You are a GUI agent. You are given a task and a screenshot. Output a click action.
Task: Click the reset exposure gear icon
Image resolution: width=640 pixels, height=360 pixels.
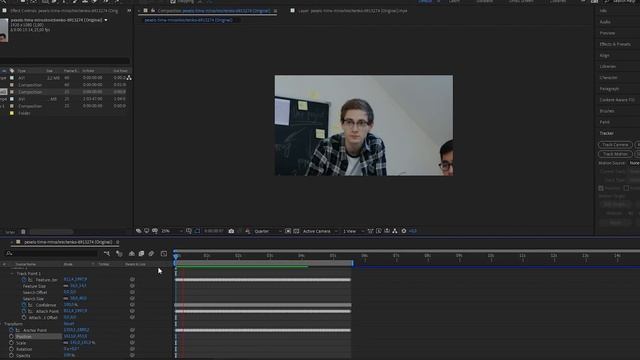click(404, 231)
